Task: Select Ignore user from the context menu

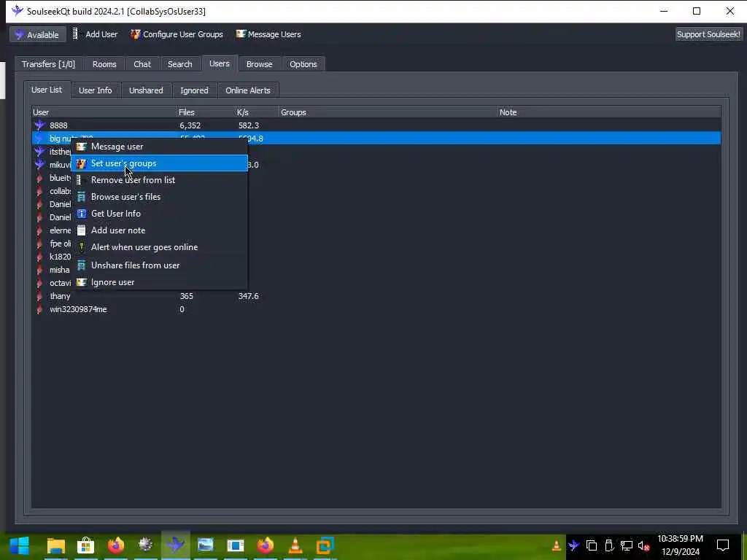Action: pyautogui.click(x=159, y=282)
